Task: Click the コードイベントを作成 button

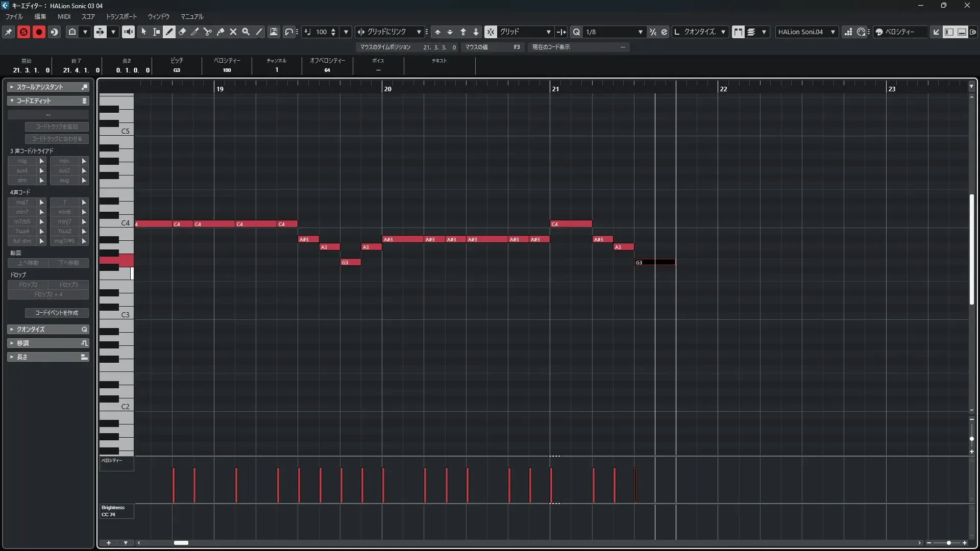Action: click(x=57, y=313)
